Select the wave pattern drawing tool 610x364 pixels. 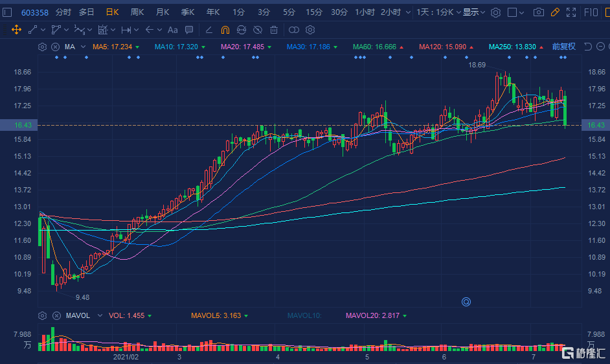[x=80, y=30]
